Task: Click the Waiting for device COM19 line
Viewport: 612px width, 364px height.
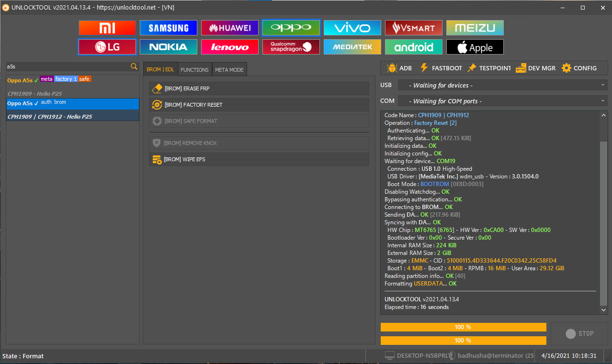Action: coord(420,161)
